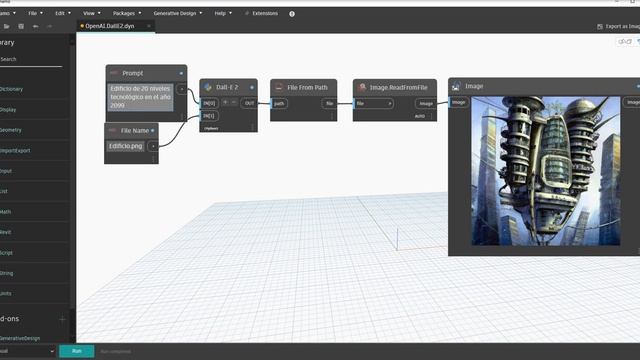
Task: Click the path input port
Action: click(279, 104)
